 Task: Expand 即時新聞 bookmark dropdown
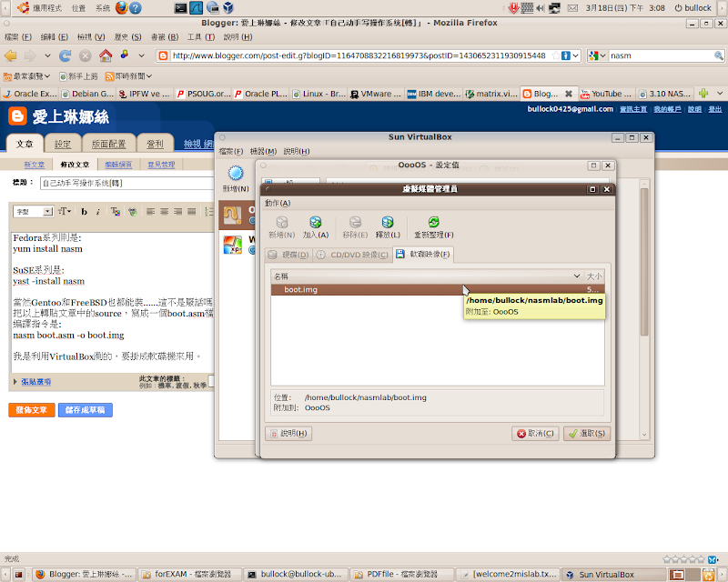(128, 76)
